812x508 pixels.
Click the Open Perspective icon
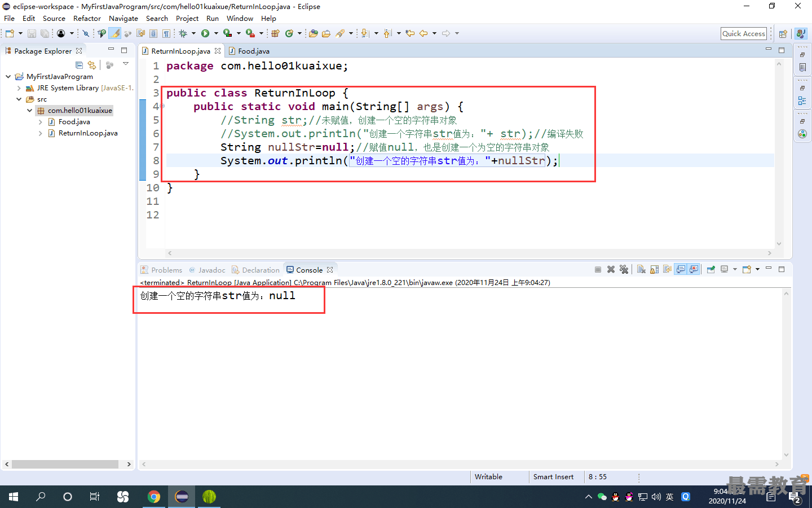point(783,34)
